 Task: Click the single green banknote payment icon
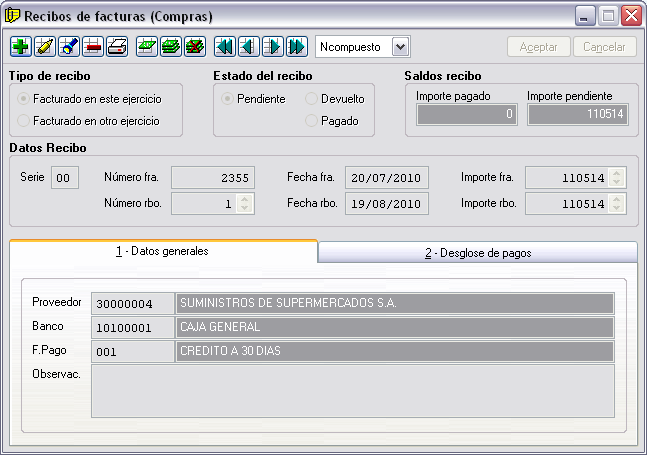[146, 47]
